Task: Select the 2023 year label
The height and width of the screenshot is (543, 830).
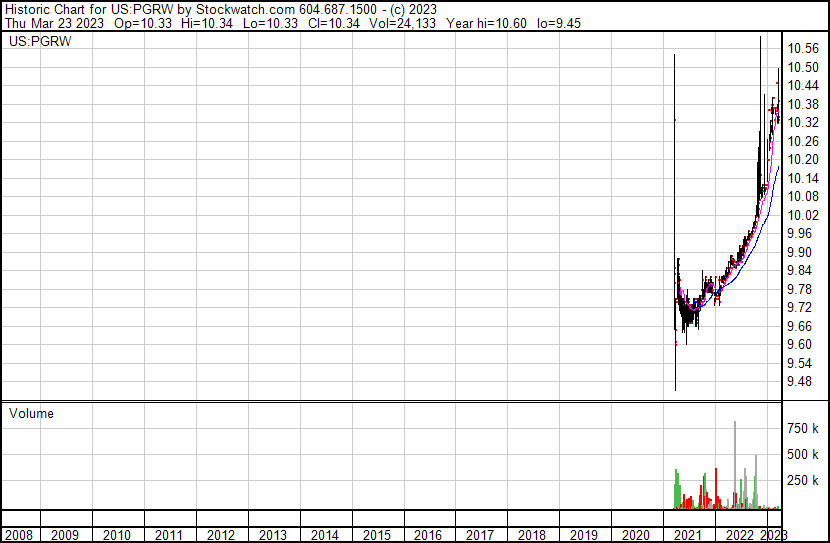Action: (x=774, y=534)
